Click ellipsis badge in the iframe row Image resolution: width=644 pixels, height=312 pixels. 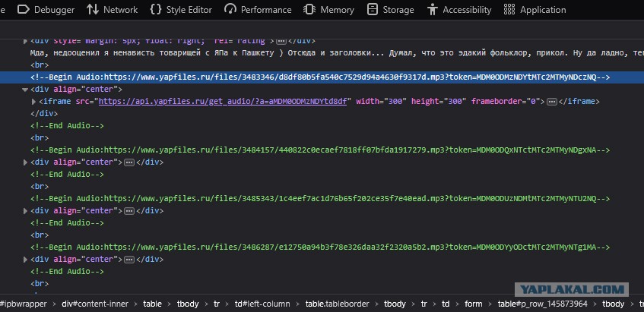[552, 102]
